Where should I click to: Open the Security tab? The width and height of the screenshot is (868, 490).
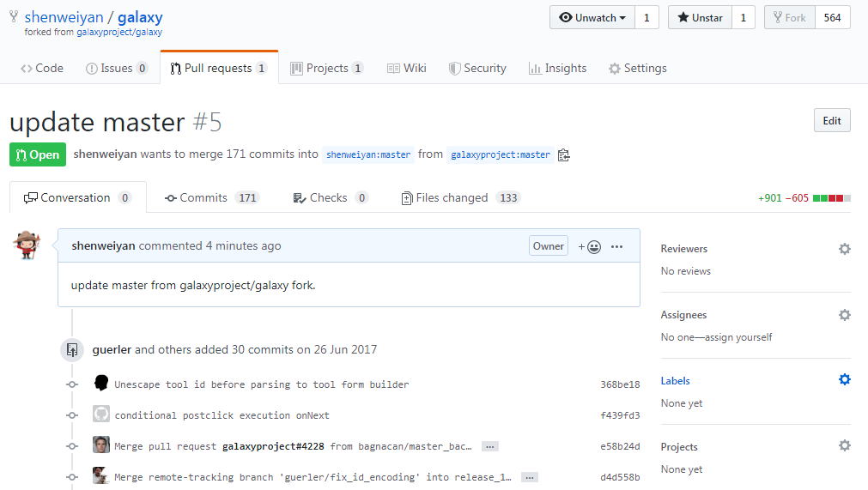point(477,68)
